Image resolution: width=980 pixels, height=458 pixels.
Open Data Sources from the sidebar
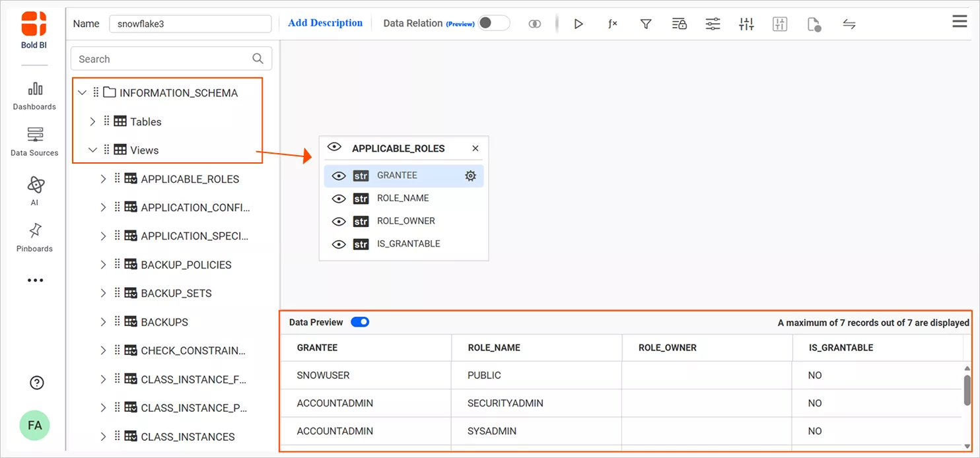pos(34,142)
